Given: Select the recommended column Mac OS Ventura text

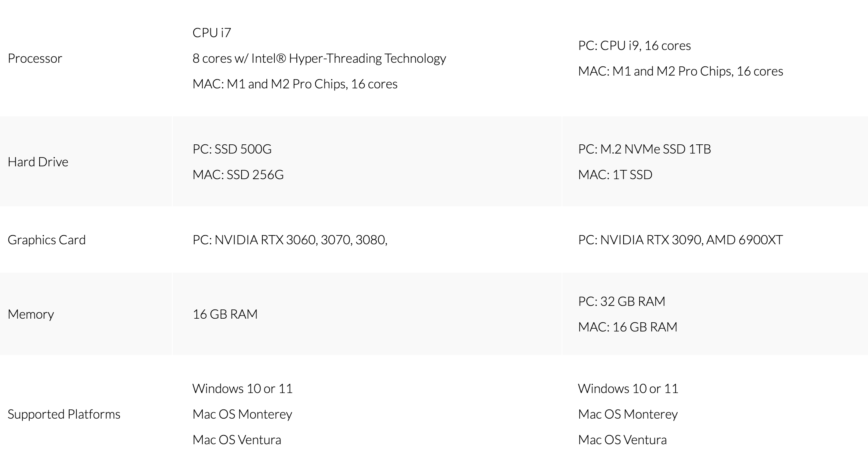Looking at the screenshot, I should 622,440.
